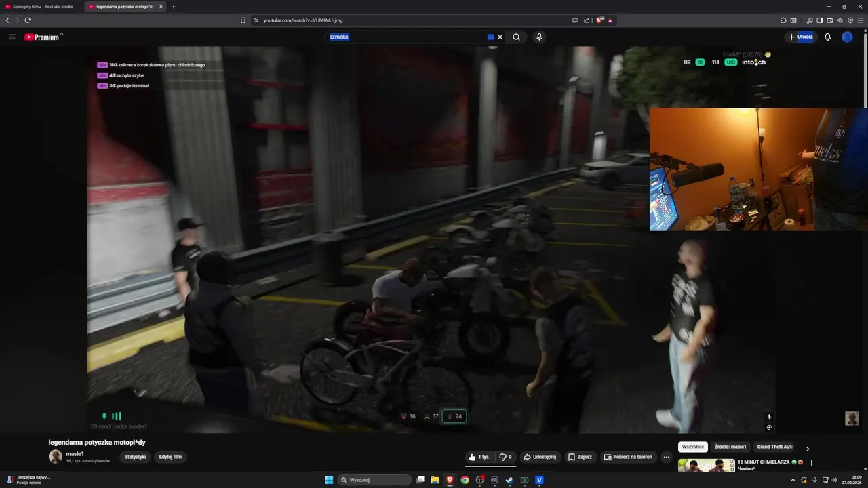
Task: Click the mic icon inside video player
Action: coord(769,417)
